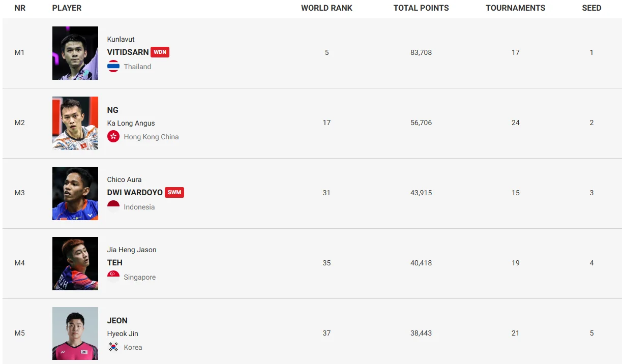Sort by the Seed column header
This screenshot has width=622, height=364.
coord(591,8)
